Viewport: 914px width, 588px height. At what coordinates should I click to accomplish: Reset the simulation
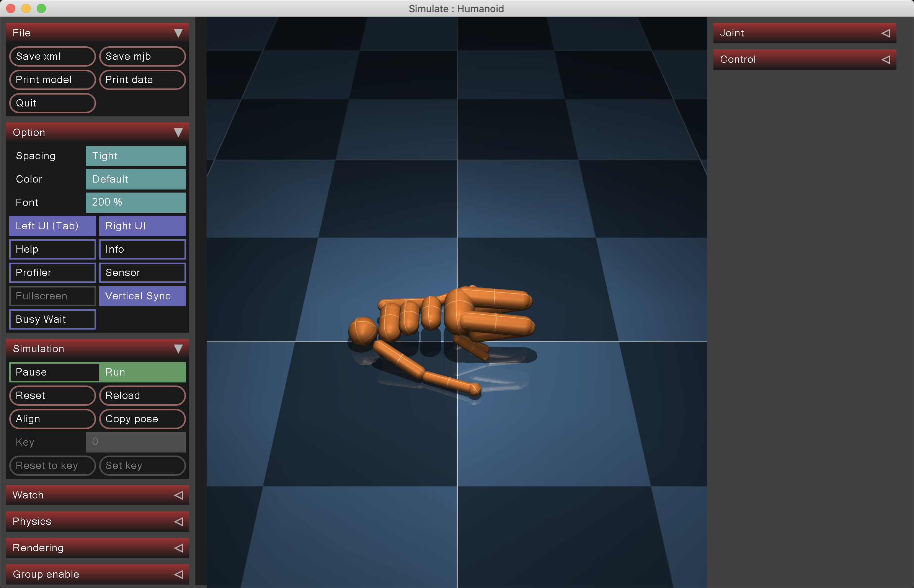52,395
